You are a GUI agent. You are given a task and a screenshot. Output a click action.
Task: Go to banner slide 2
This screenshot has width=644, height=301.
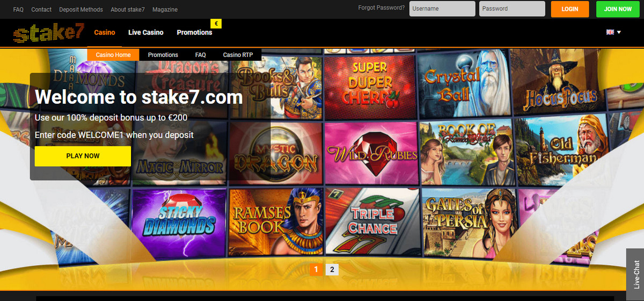click(x=332, y=270)
